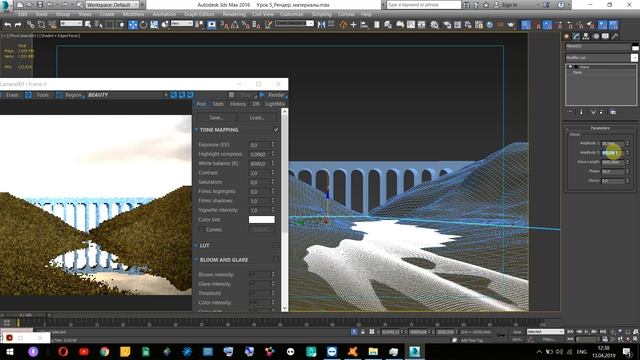Screen dimensions: 640x360
Task: Open Chrome from the taskbar
Action: tap(104, 351)
